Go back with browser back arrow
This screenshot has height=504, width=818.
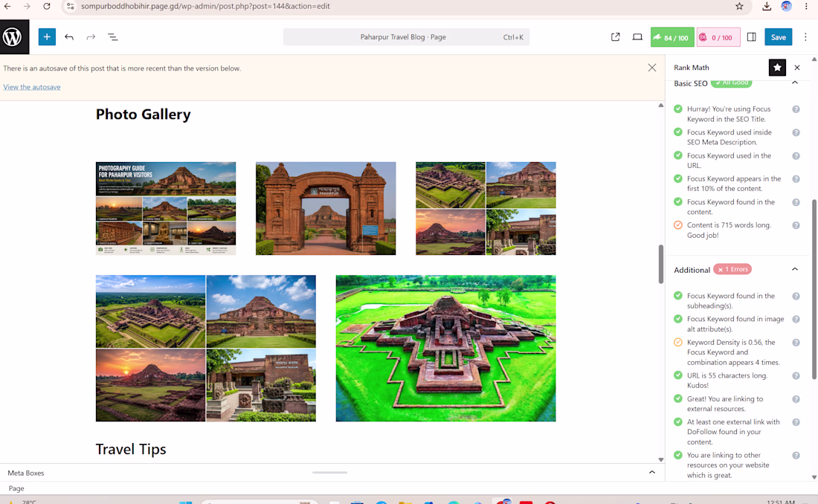point(7,6)
